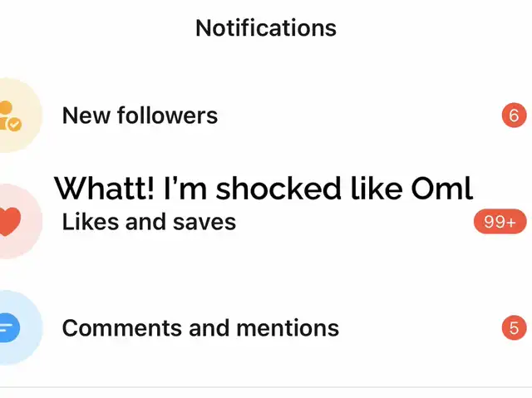The width and height of the screenshot is (532, 398).
Task: Select the word "mentions" in third row
Action: 288,328
